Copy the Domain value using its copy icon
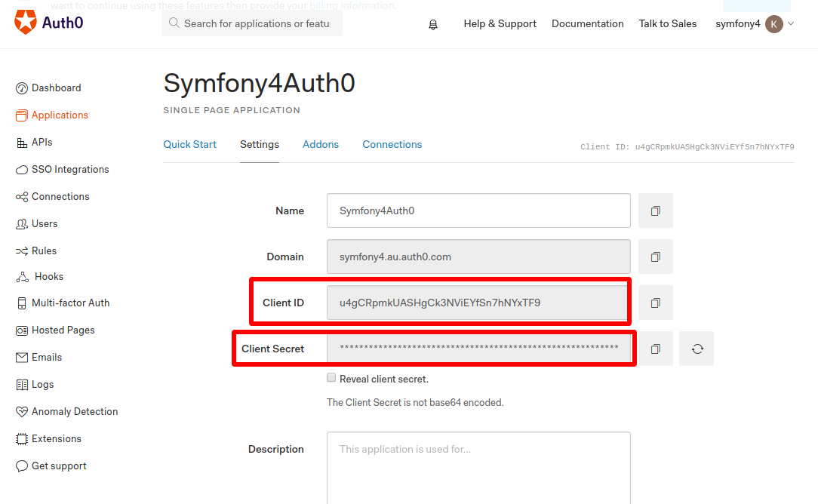The height and width of the screenshot is (504, 818). tap(655, 257)
